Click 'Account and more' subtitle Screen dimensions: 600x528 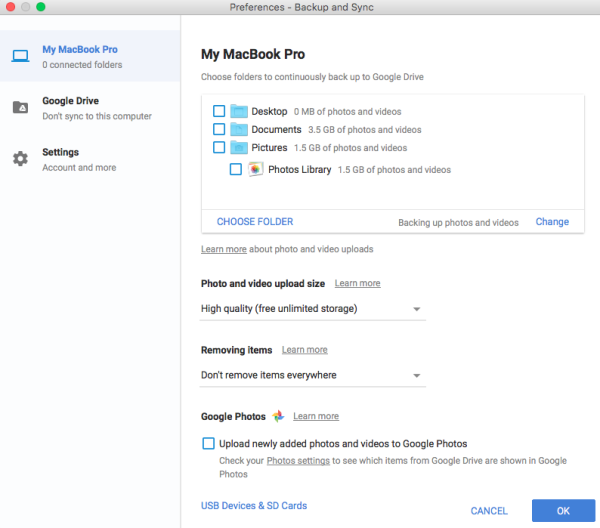pos(79,168)
